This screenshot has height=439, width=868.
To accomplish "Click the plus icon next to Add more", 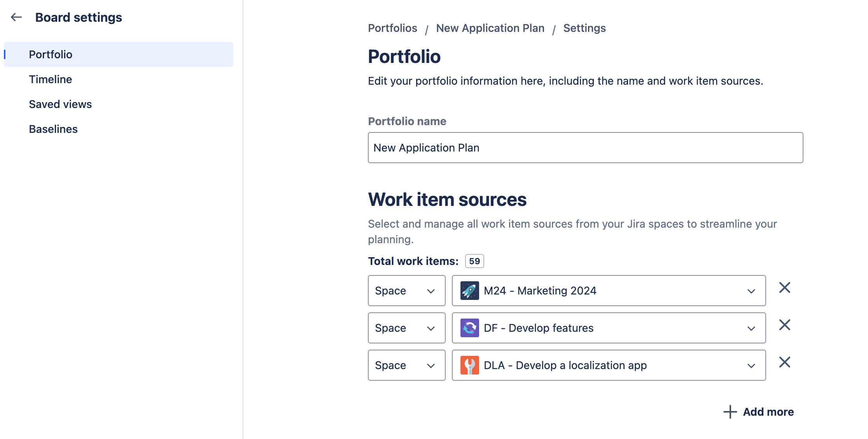I will click(730, 412).
